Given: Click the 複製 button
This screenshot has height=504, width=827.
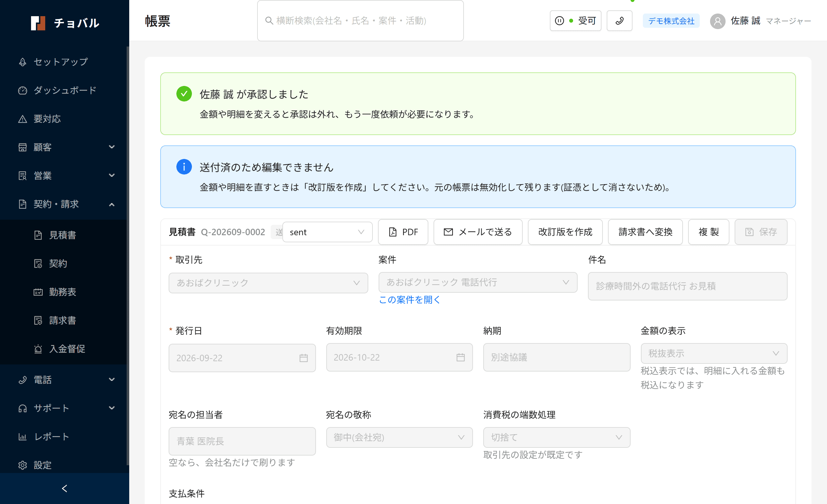Looking at the screenshot, I should [x=708, y=232].
